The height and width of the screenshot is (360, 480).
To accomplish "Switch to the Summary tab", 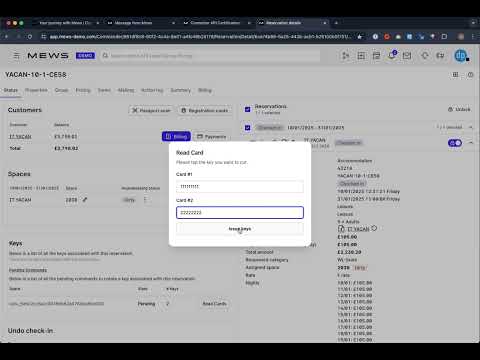I will point(181,90).
